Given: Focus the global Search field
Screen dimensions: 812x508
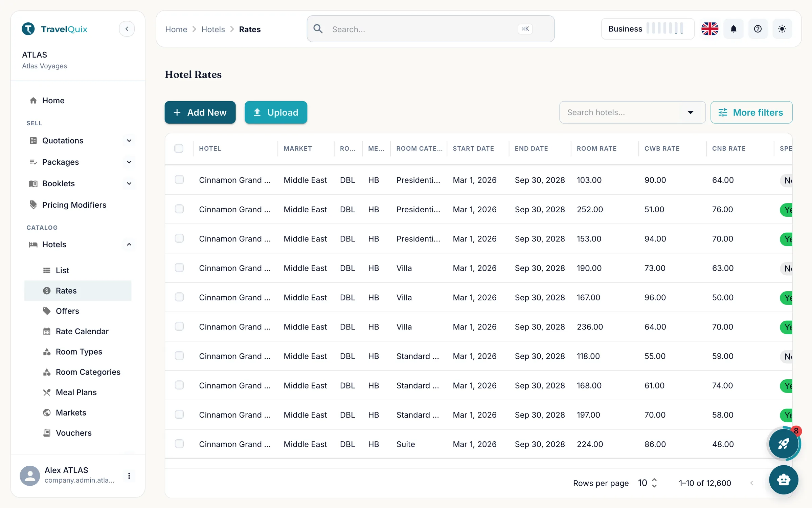Looking at the screenshot, I should [x=430, y=29].
